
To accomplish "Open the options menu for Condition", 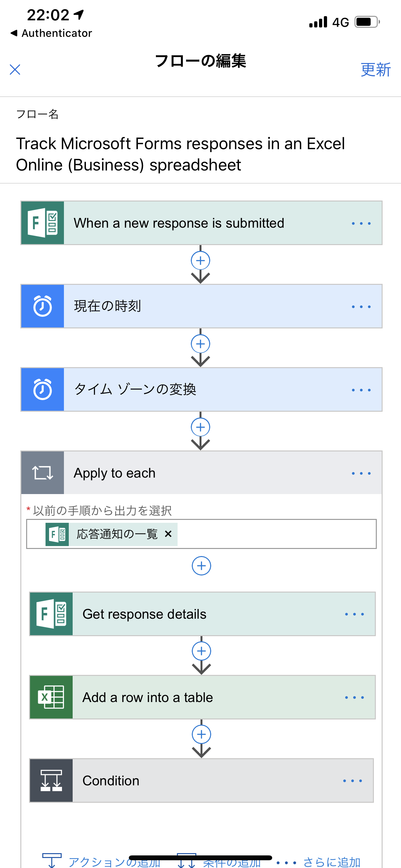I will pyautogui.click(x=352, y=780).
